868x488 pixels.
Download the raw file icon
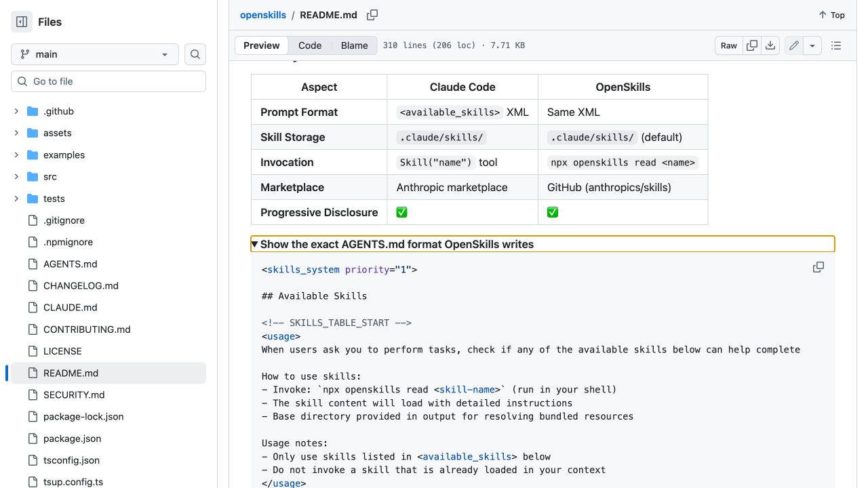(770, 45)
